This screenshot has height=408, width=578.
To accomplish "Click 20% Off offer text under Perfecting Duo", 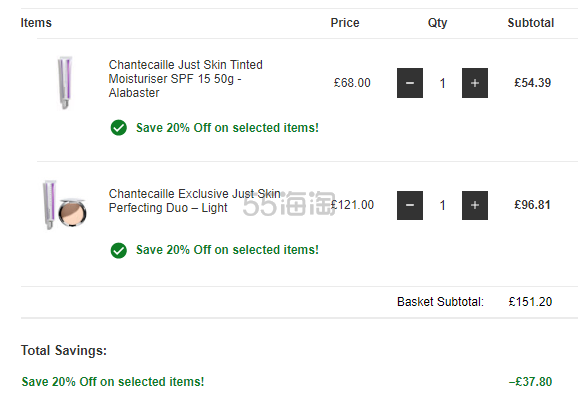I will (x=227, y=250).
